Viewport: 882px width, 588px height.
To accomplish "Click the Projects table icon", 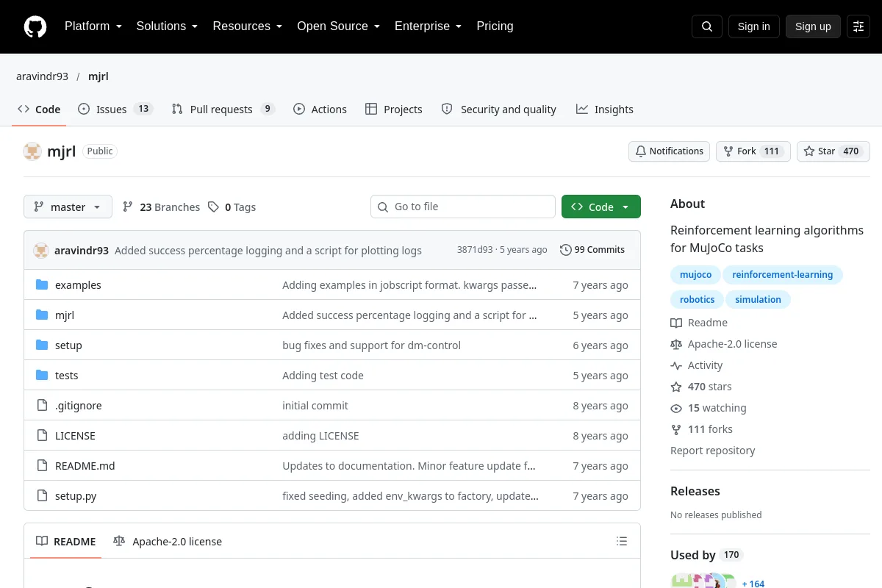I will (x=371, y=109).
